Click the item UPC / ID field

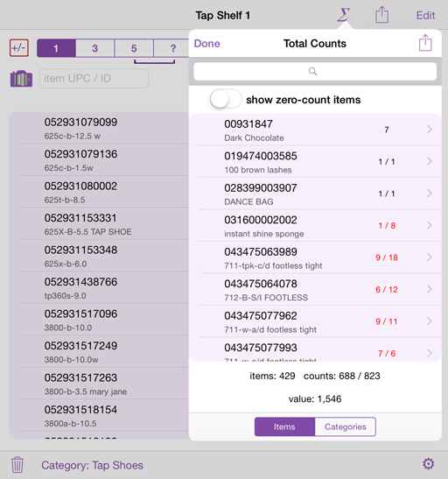click(x=94, y=79)
